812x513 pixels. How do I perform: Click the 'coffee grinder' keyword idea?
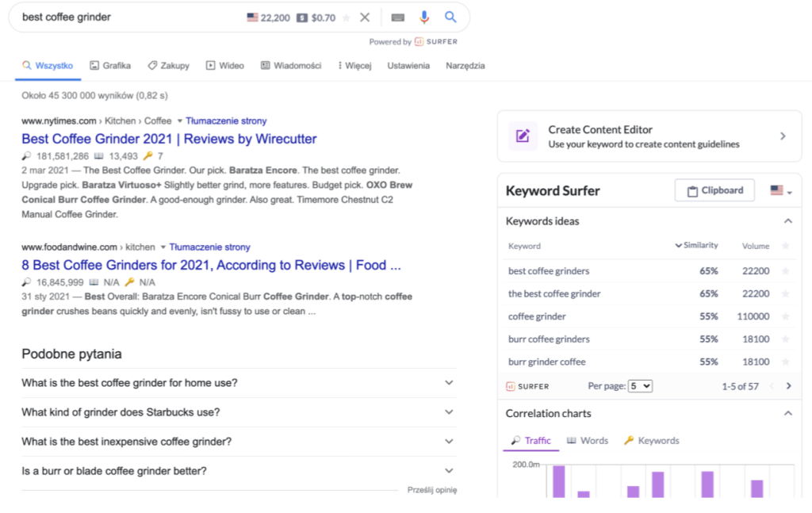click(x=537, y=316)
